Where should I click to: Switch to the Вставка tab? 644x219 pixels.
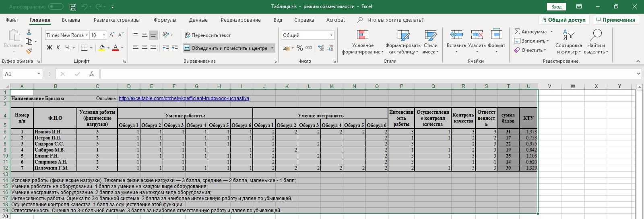click(x=71, y=20)
